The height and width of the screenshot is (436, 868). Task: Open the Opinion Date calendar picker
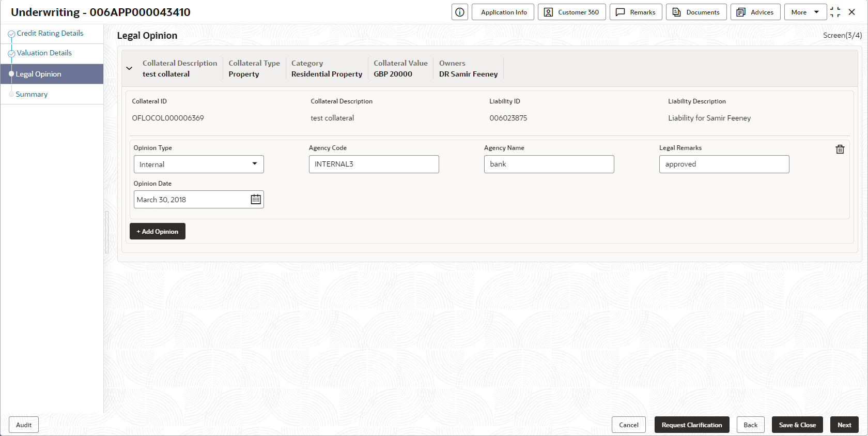256,200
